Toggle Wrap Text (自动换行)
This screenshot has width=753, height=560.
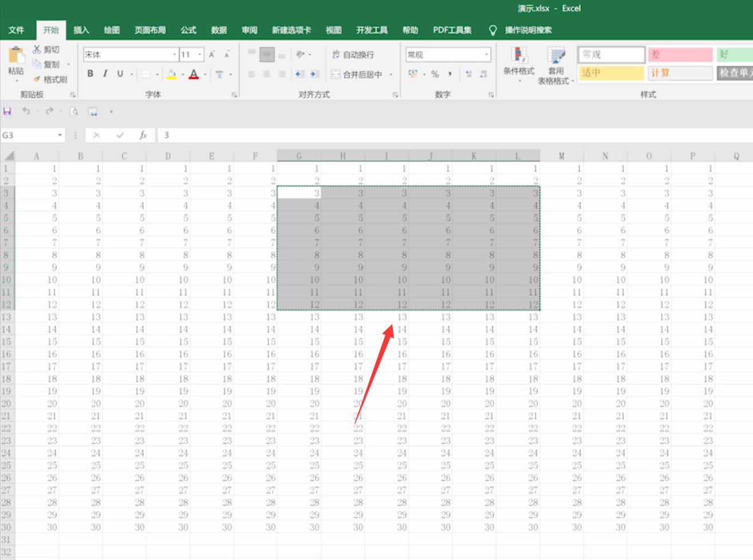point(353,54)
